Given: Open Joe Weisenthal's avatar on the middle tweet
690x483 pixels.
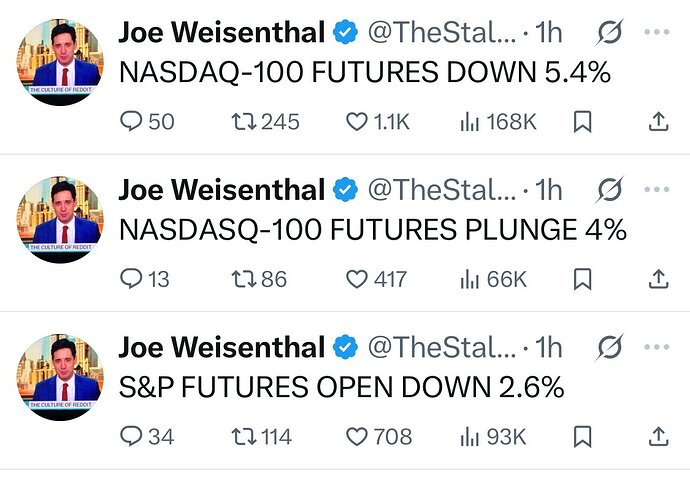Looking at the screenshot, I should (x=60, y=219).
